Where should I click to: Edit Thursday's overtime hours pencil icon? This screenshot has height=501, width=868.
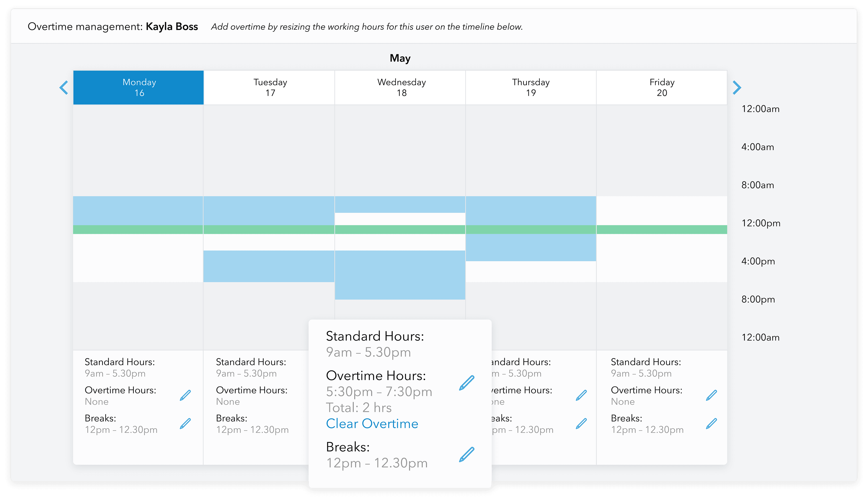tap(581, 395)
